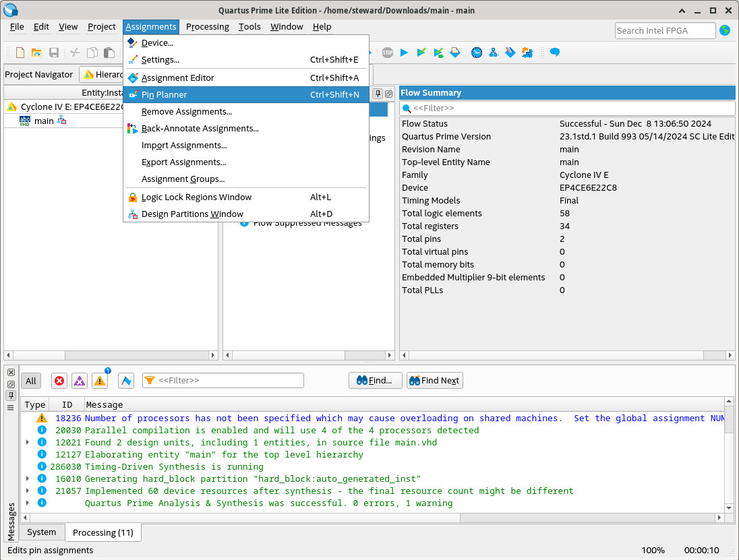Click the blue hierarchy network toolbar icon

(x=494, y=53)
